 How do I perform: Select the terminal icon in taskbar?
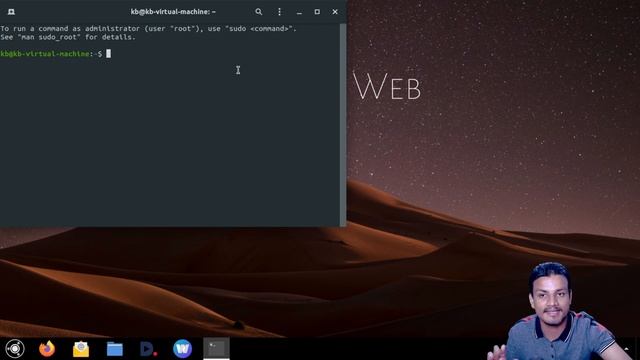(x=216, y=348)
